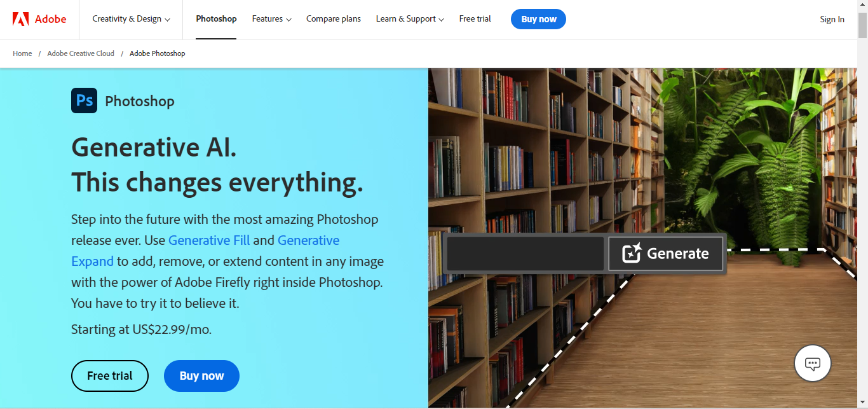Go to Home breadcrumb
This screenshot has height=409, width=868.
22,53
